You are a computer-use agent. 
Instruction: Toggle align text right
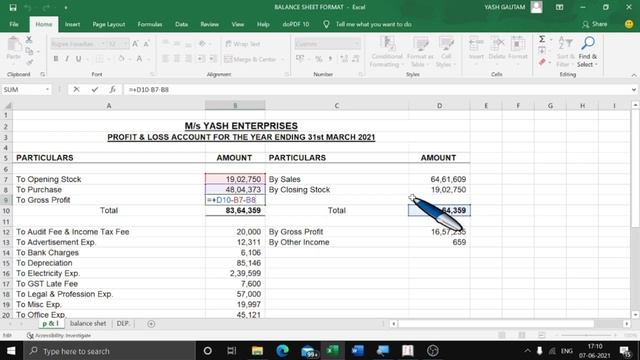(188, 59)
